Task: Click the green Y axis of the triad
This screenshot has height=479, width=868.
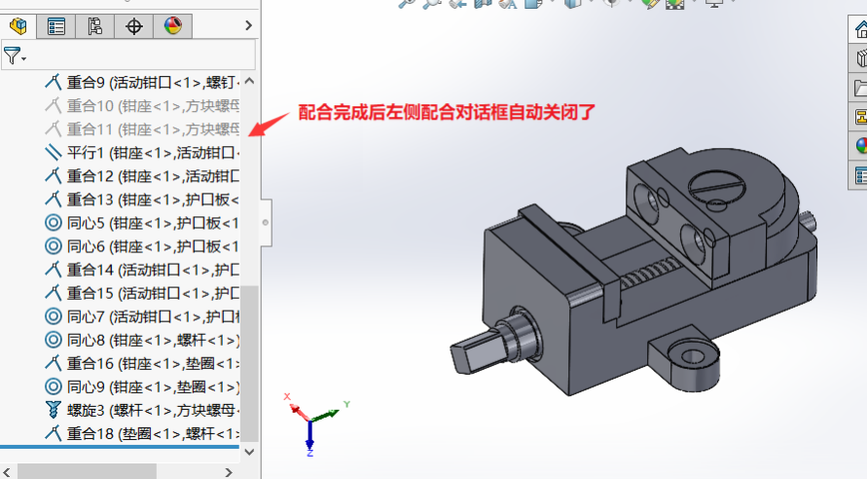Action: click(325, 416)
